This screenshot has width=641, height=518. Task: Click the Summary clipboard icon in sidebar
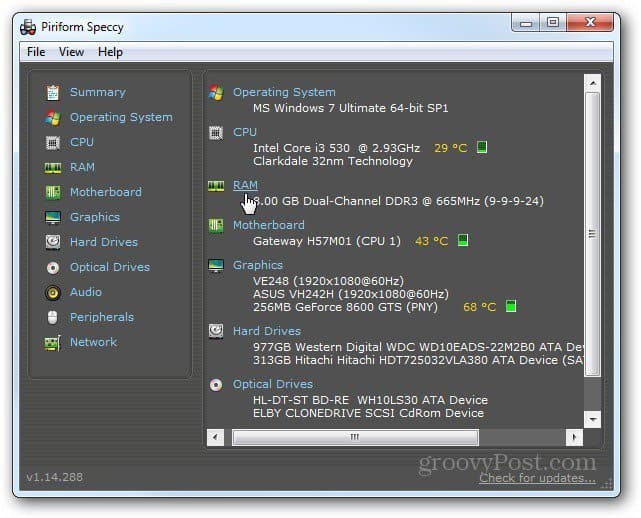[52, 93]
